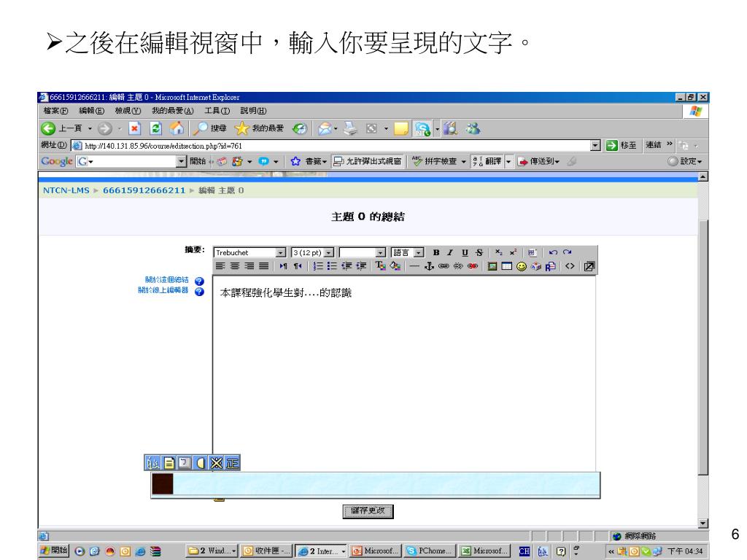747x560 pixels.
Task: Follow the 66615912666211 breadcrumb link
Action: [x=144, y=190]
